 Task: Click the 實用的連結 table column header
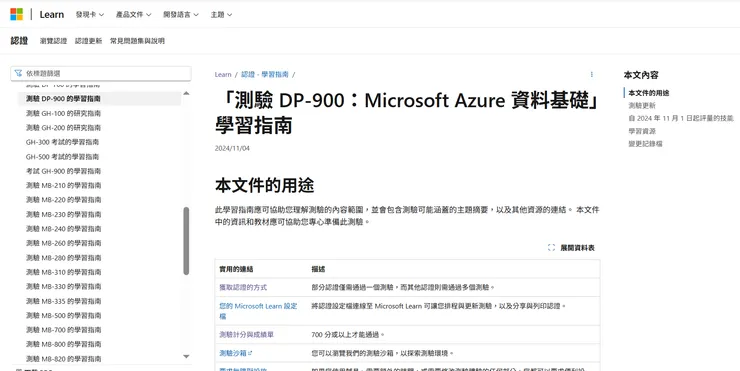tap(236, 269)
